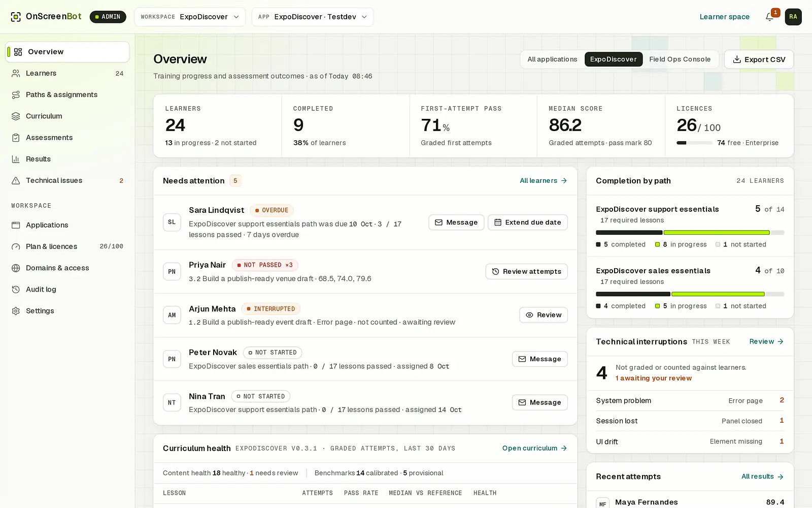This screenshot has height=508, width=812.
Task: Click the UI drift row
Action: pos(690,441)
